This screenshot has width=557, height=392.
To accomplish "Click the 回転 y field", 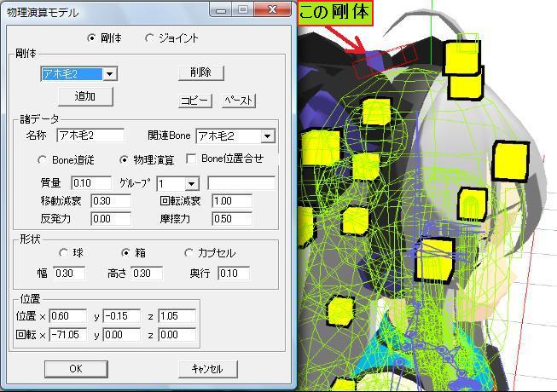I will [x=122, y=335].
